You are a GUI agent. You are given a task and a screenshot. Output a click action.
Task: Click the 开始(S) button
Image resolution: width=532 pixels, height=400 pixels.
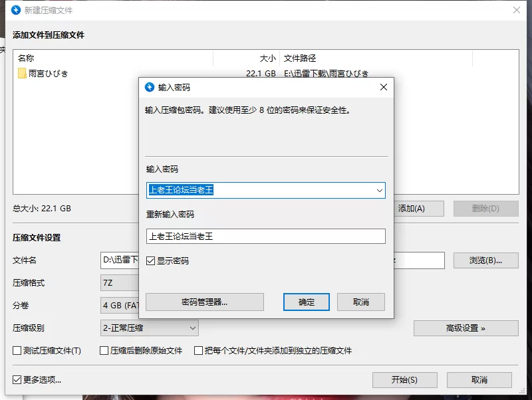pos(405,380)
